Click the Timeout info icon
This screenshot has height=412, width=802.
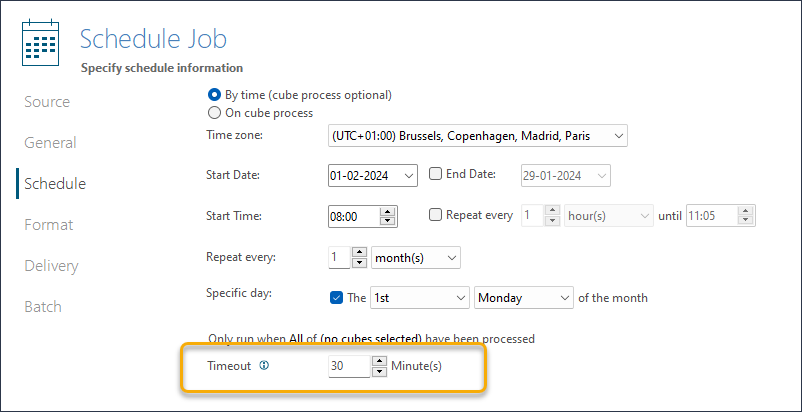click(264, 365)
